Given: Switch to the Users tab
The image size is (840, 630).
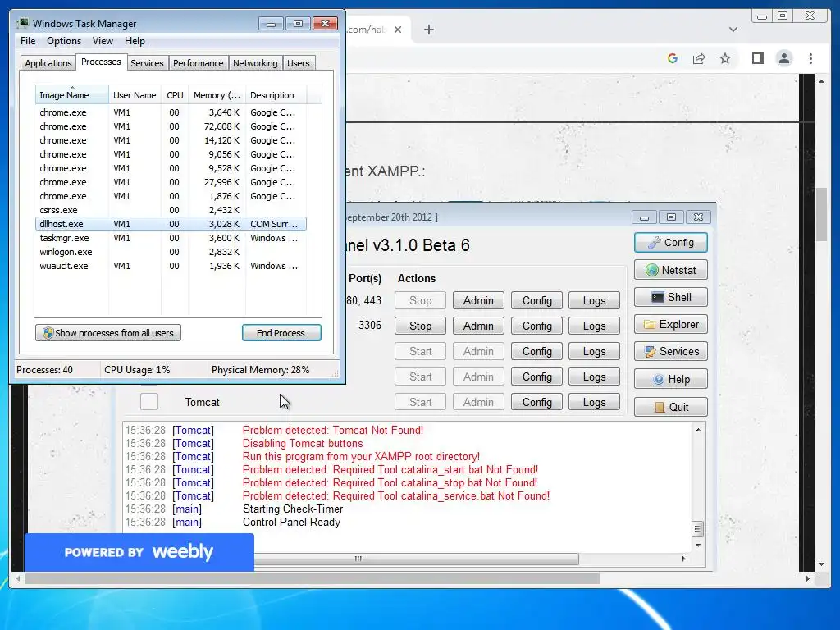Looking at the screenshot, I should click(x=299, y=63).
